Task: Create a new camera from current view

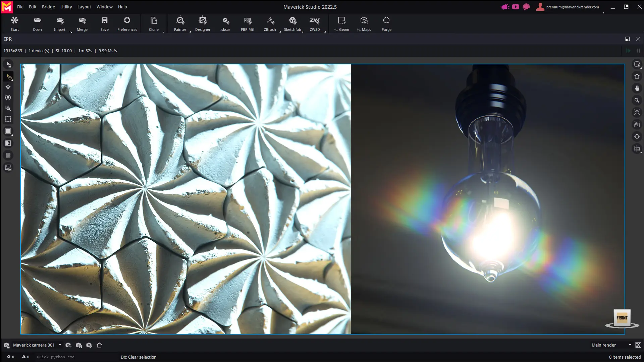Action: tap(68, 345)
